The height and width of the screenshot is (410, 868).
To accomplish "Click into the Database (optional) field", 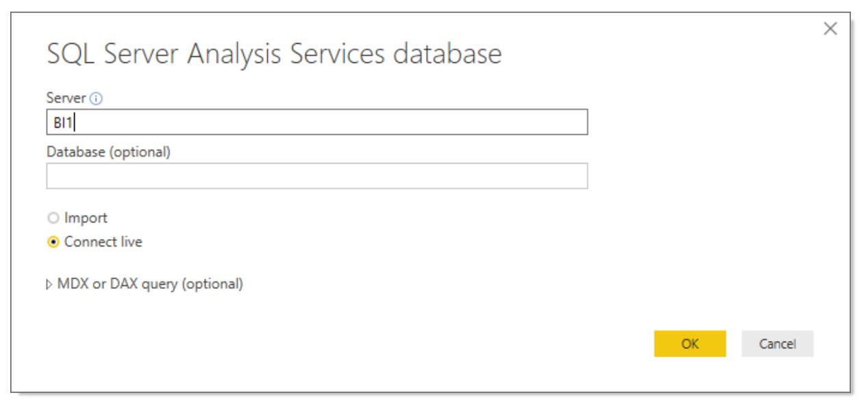I will [x=317, y=176].
